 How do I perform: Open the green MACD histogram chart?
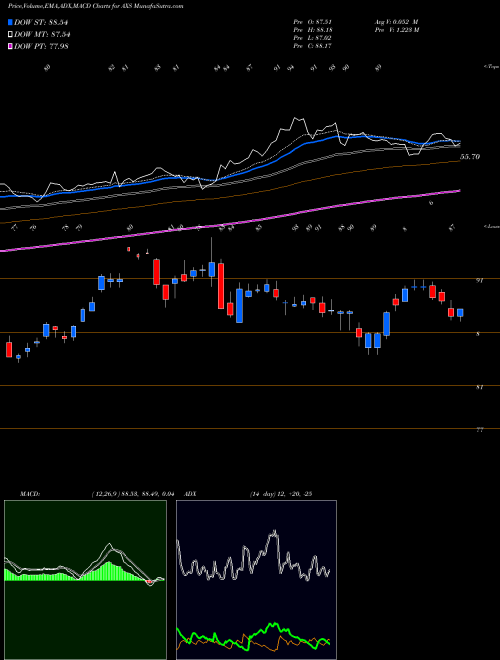[85, 580]
